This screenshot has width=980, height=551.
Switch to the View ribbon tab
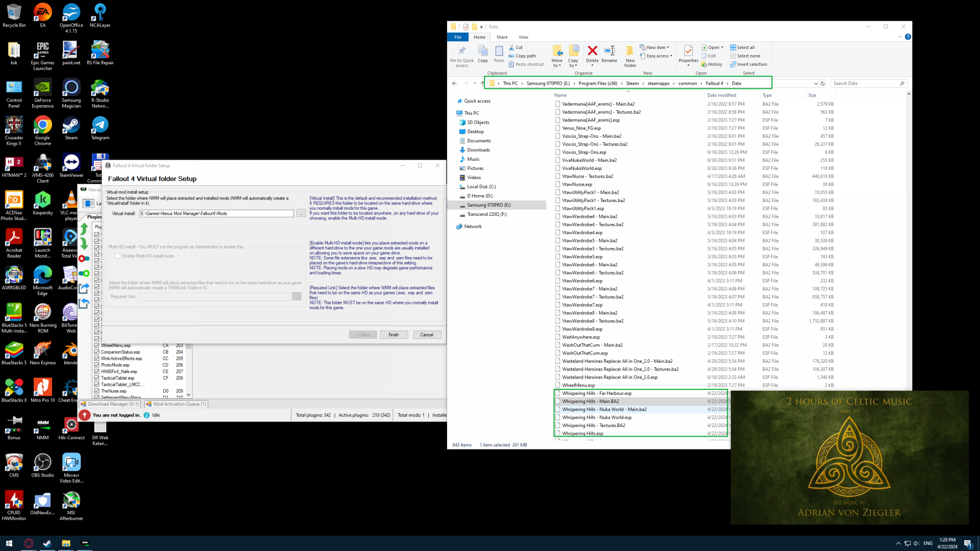[523, 37]
